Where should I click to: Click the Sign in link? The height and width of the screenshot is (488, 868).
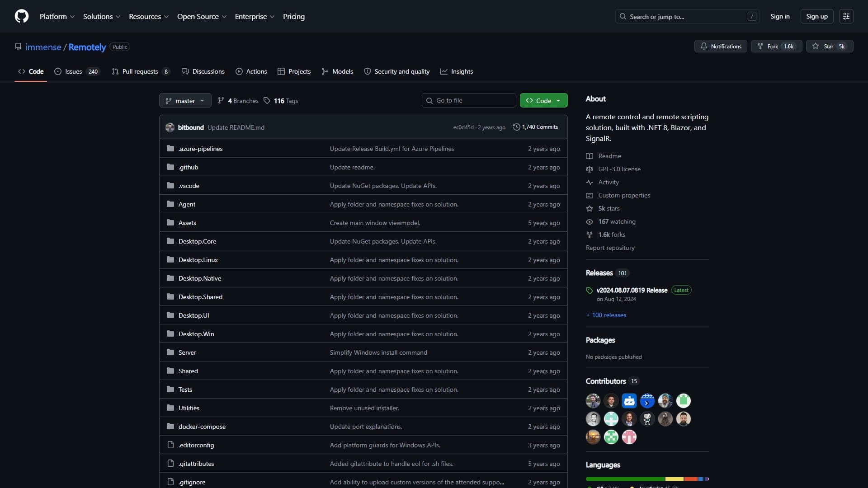(x=780, y=16)
